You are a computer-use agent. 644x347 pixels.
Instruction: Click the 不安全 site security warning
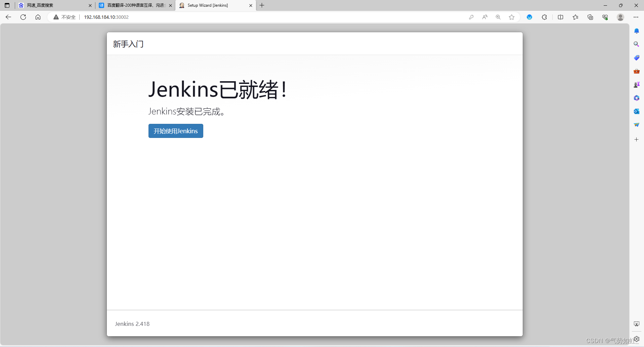pos(65,17)
